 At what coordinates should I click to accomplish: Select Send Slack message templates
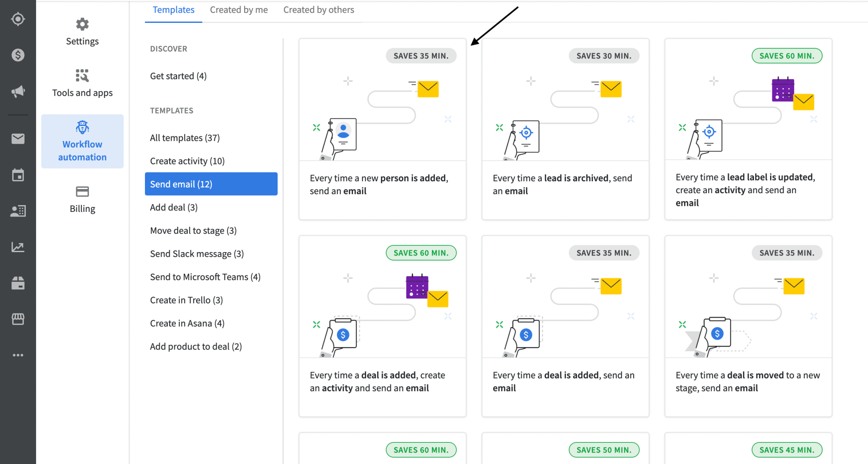196,253
